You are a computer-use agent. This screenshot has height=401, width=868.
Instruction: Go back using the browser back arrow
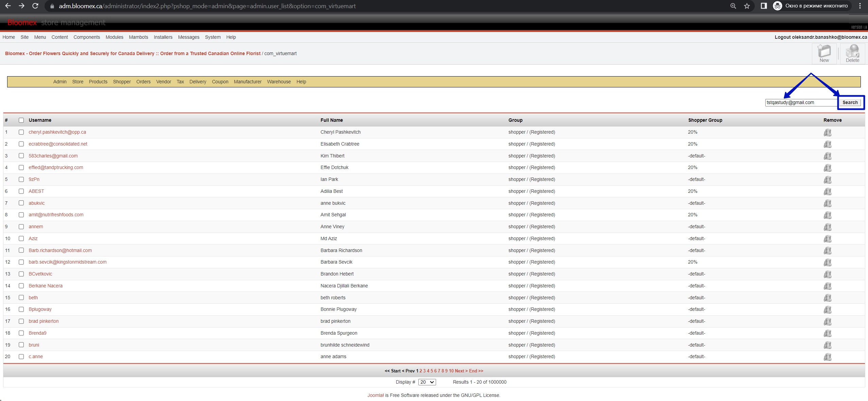click(x=8, y=6)
